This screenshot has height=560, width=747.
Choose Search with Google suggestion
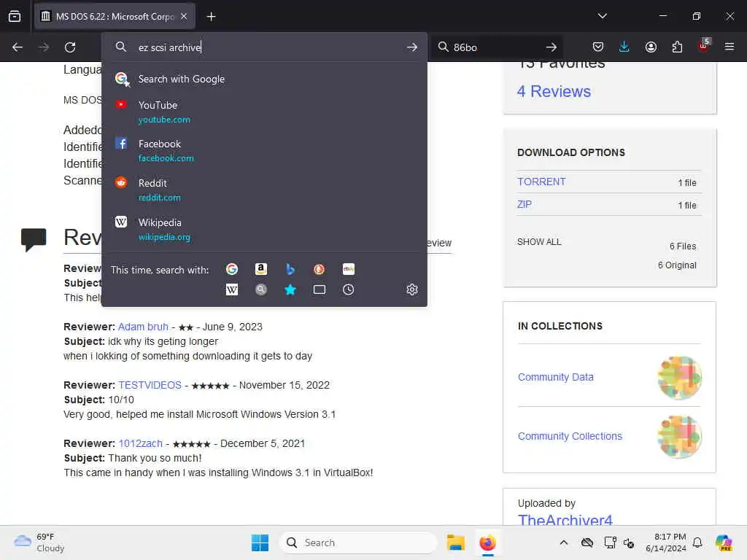tap(264, 79)
